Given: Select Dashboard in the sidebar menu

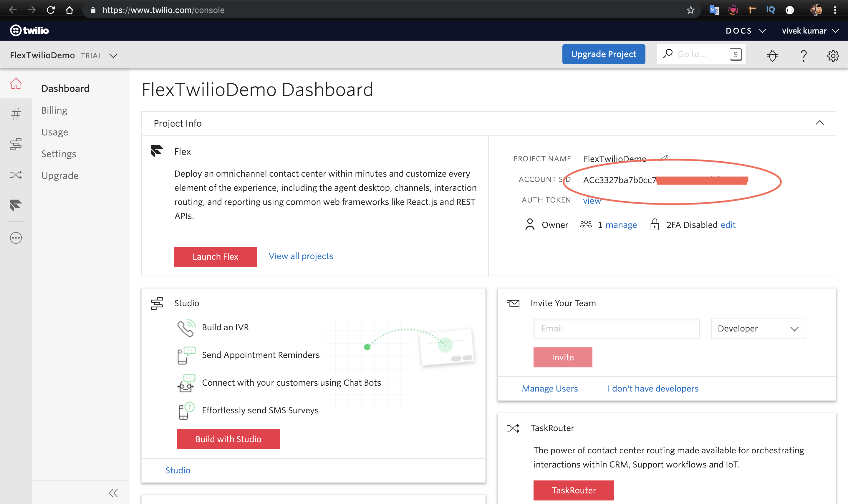Looking at the screenshot, I should point(65,89).
